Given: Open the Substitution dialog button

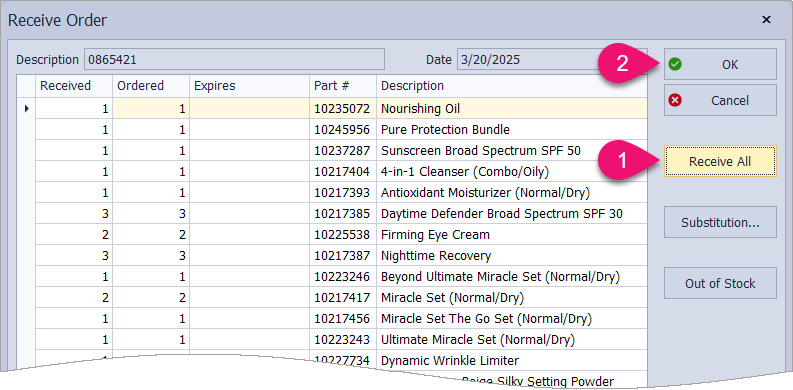Looking at the screenshot, I should point(720,222).
